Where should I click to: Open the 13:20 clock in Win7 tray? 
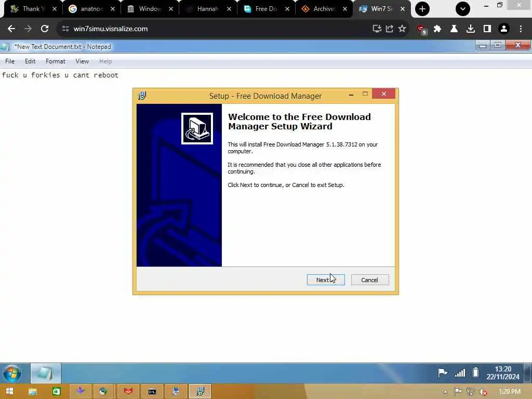tap(503, 373)
